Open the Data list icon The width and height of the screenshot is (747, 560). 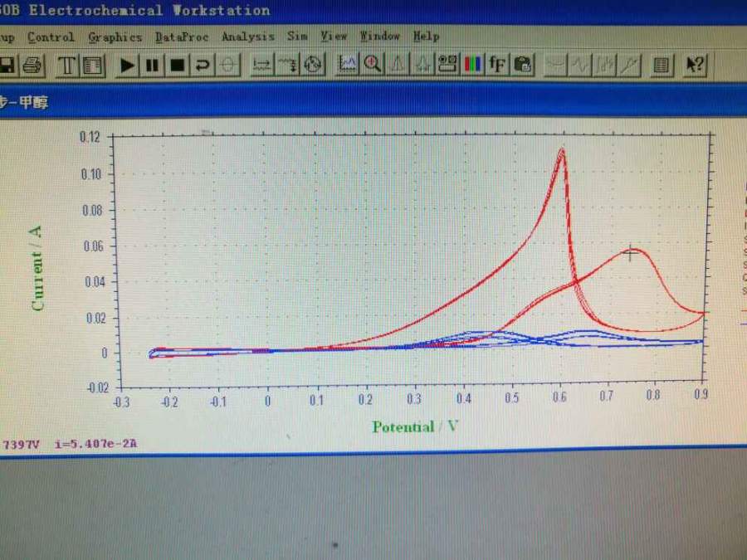662,64
